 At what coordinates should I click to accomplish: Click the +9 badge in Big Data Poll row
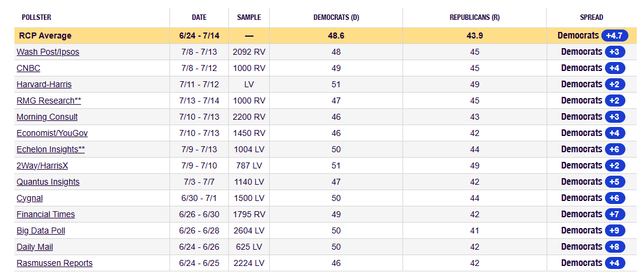(x=615, y=230)
